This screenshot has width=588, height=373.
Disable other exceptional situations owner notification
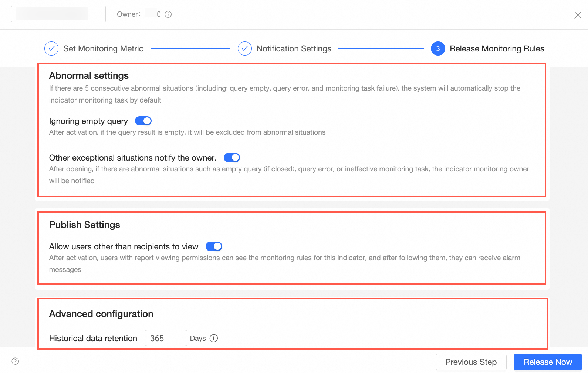pyautogui.click(x=232, y=158)
